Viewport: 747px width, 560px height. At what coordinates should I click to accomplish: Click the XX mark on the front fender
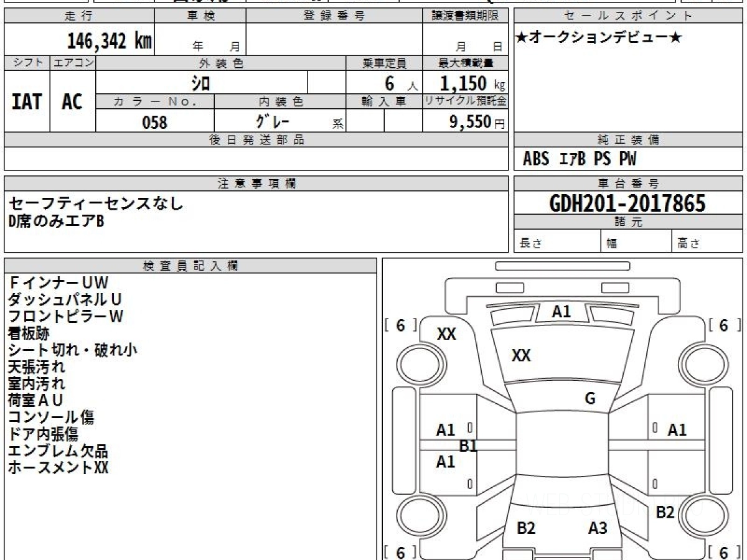446,334
